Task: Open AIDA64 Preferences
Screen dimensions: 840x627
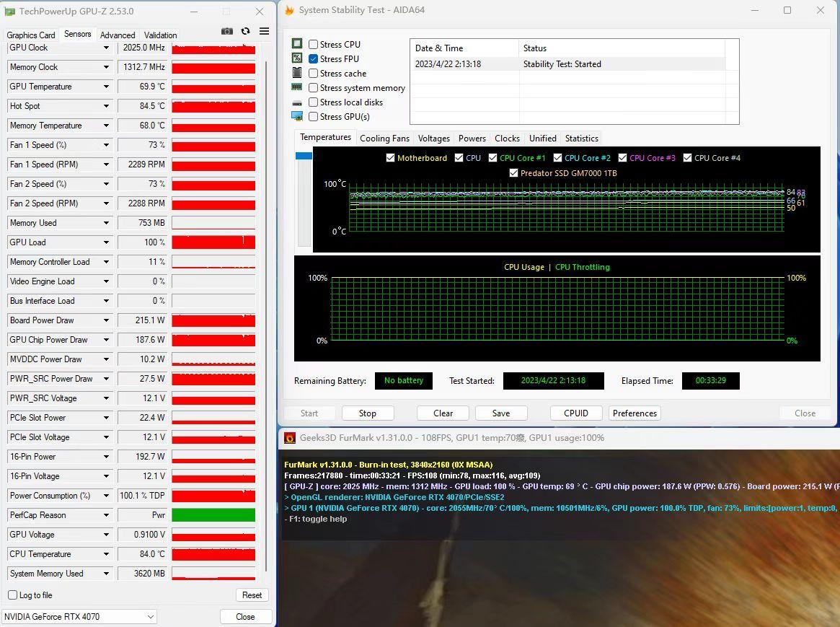Action: pos(635,413)
